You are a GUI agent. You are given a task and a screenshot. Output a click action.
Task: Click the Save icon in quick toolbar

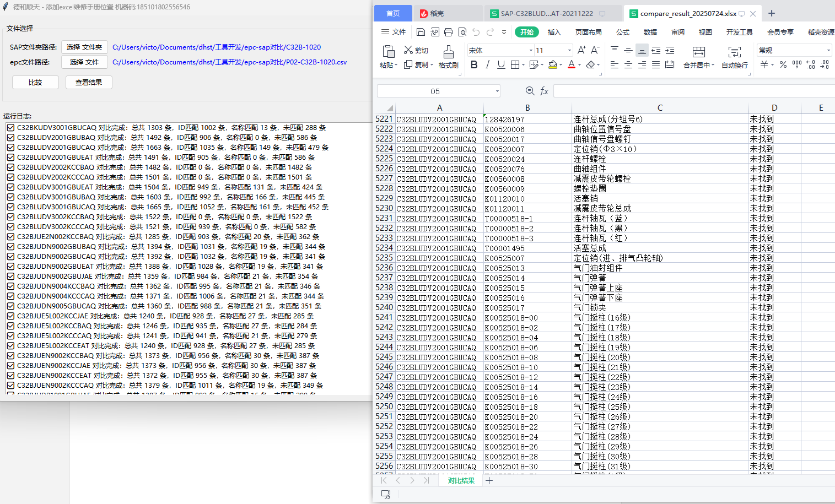(421, 32)
